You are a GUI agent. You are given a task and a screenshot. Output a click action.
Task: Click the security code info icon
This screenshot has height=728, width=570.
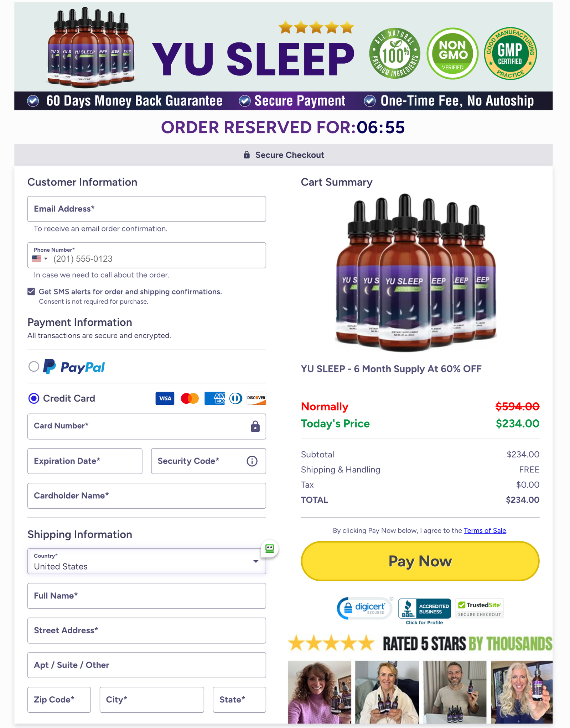252,461
